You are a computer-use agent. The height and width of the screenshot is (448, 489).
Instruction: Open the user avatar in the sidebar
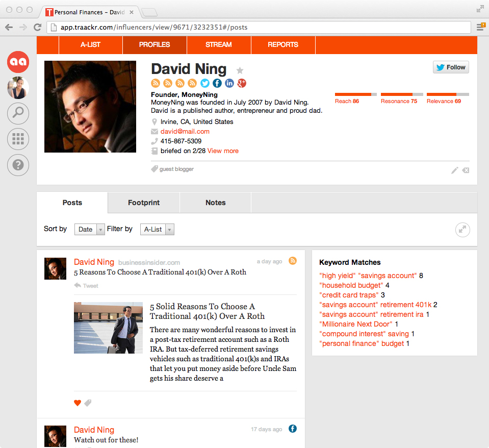pos(18,88)
